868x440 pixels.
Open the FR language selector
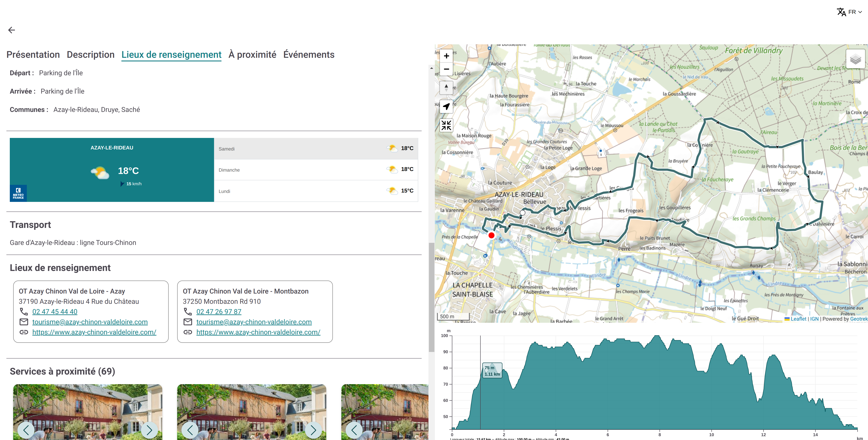point(849,12)
